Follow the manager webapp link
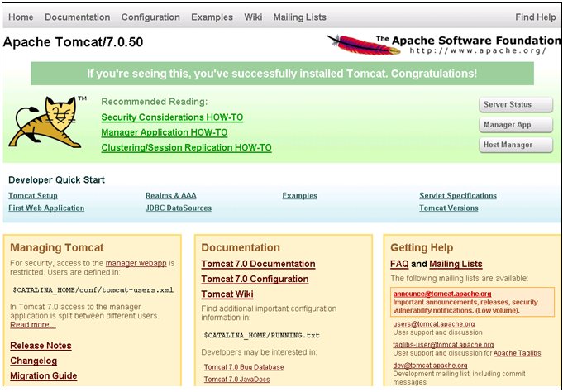Image resolution: width=563 pixels, height=392 pixels. pyautogui.click(x=136, y=263)
